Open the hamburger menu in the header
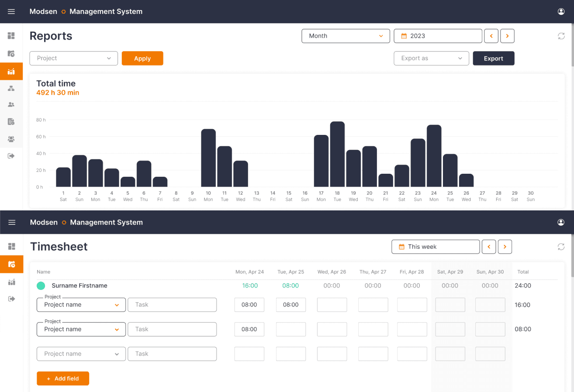Viewport: 574px width, 392px height. pyautogui.click(x=11, y=11)
